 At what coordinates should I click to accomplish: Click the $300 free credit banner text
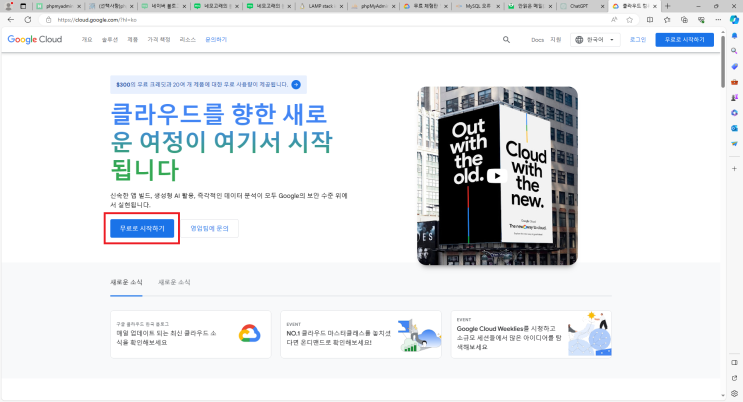[x=202, y=84]
